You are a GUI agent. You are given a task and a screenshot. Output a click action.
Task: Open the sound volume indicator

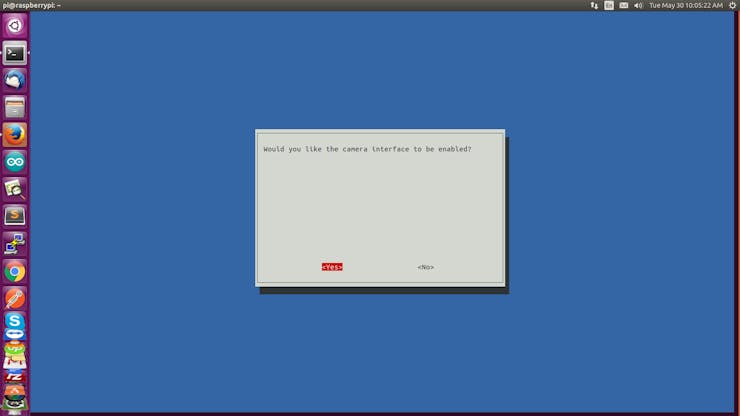pos(638,6)
